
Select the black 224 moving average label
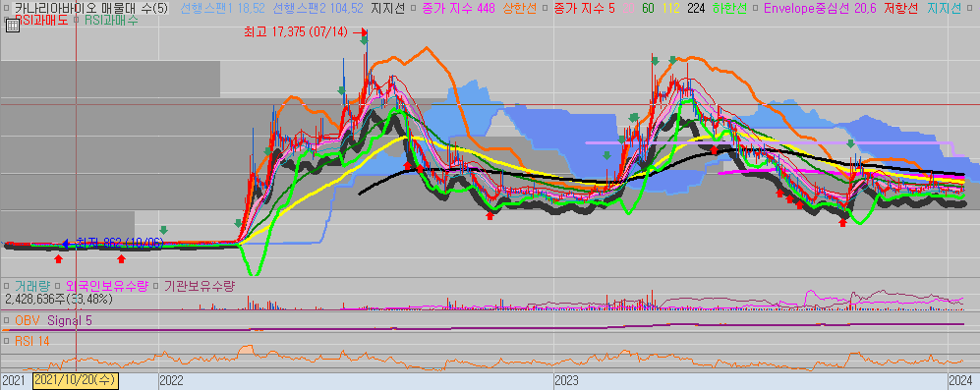(x=696, y=9)
